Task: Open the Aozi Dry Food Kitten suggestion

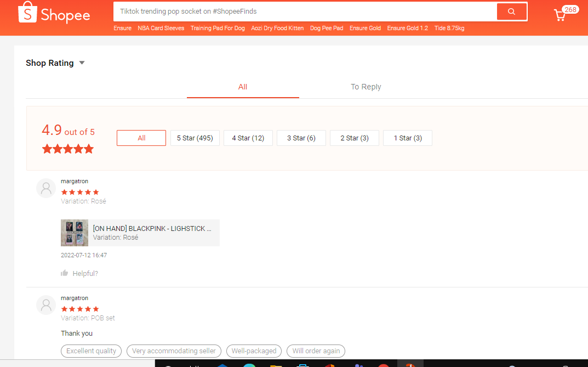Action: 277,28
